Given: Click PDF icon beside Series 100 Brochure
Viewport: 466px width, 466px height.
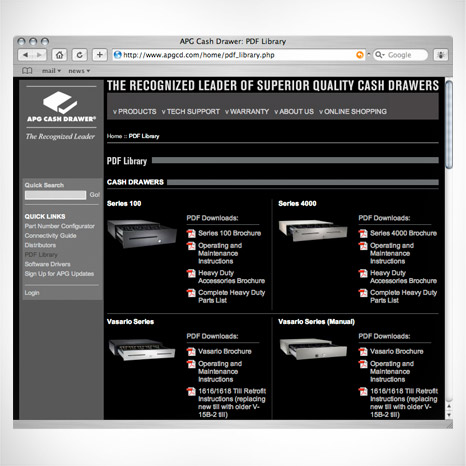Looking at the screenshot, I should coord(191,233).
